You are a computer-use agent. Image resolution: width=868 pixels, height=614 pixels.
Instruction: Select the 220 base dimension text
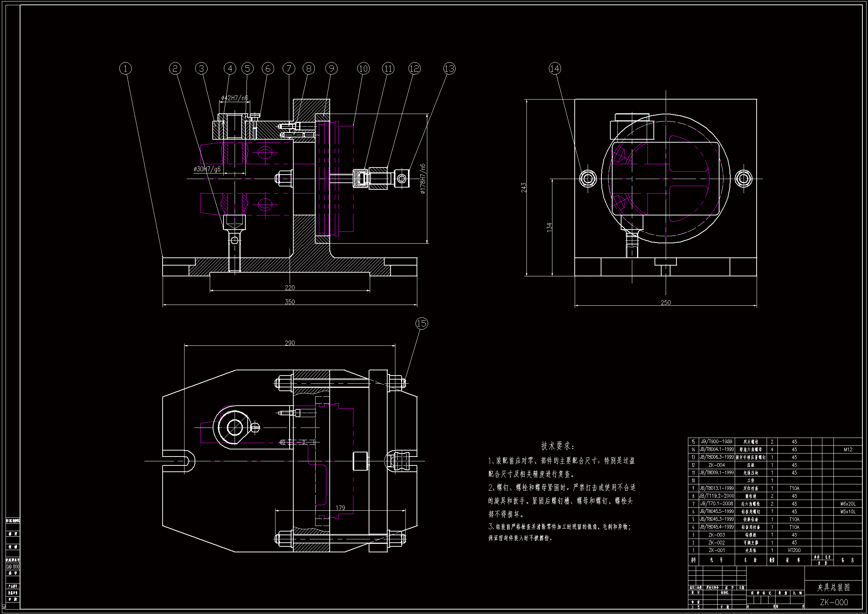290,287
